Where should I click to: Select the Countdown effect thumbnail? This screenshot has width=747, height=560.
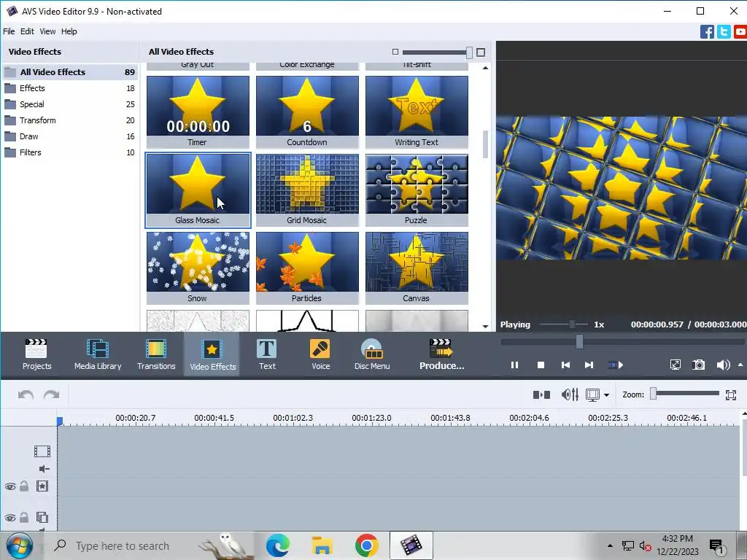coord(307,112)
